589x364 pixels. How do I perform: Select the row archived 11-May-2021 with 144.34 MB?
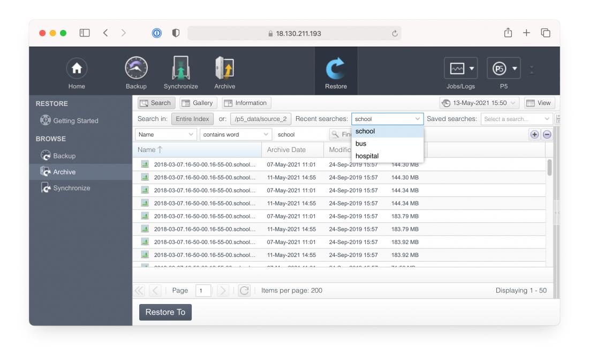click(339, 203)
